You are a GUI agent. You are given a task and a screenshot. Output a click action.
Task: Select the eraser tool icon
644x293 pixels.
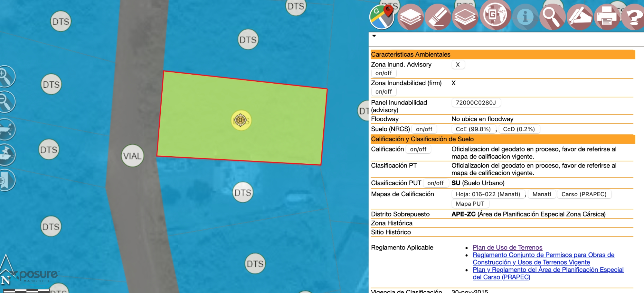438,17
